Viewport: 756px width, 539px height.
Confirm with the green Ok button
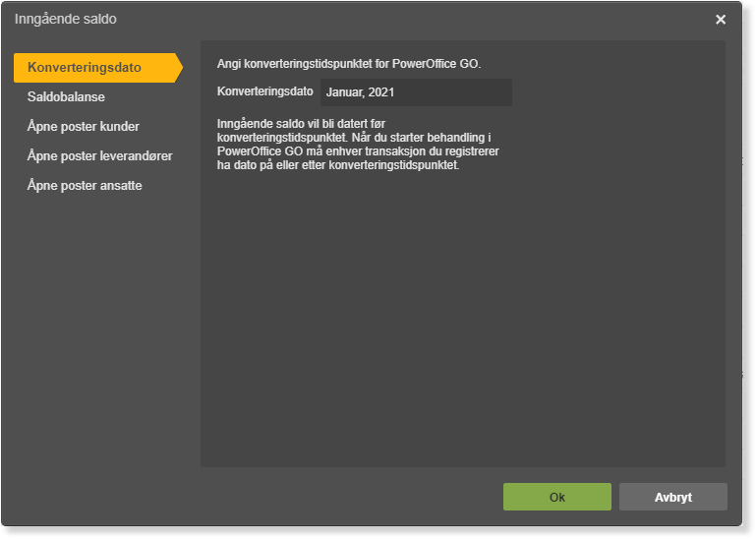tap(556, 497)
